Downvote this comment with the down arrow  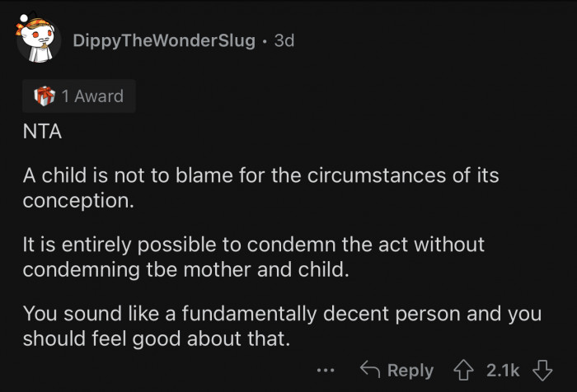pyautogui.click(x=541, y=370)
